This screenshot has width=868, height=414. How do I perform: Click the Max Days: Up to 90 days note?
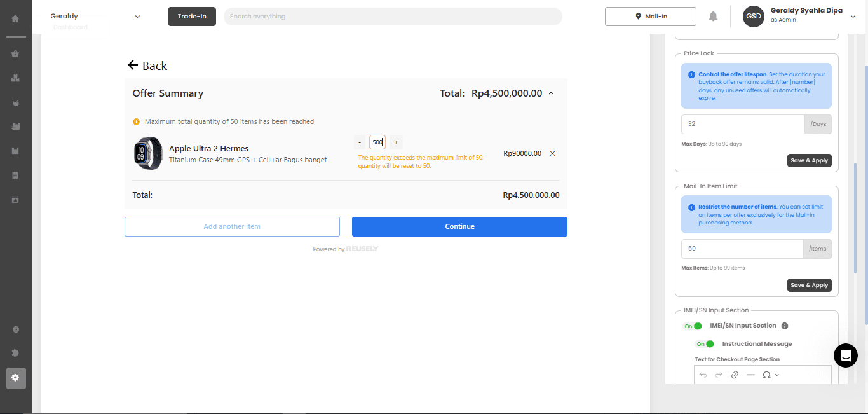(x=711, y=144)
